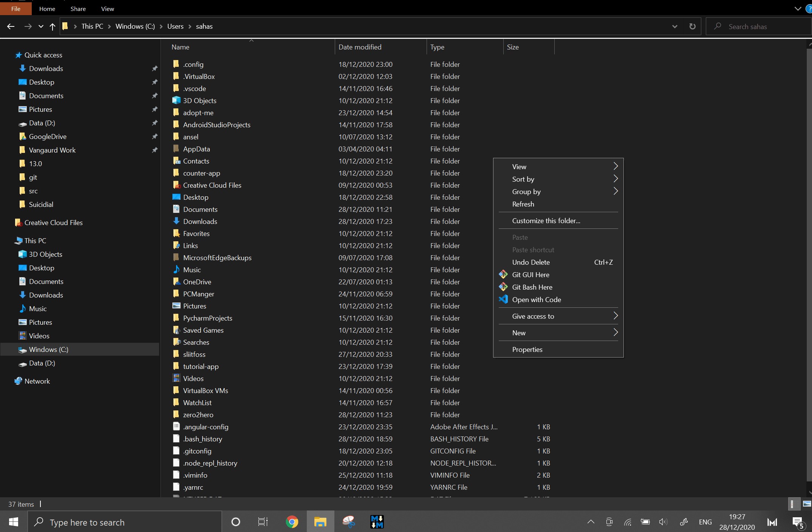Viewport: 812px width, 532px height.
Task: Expand the address bar history dropdown
Action: tap(674, 26)
